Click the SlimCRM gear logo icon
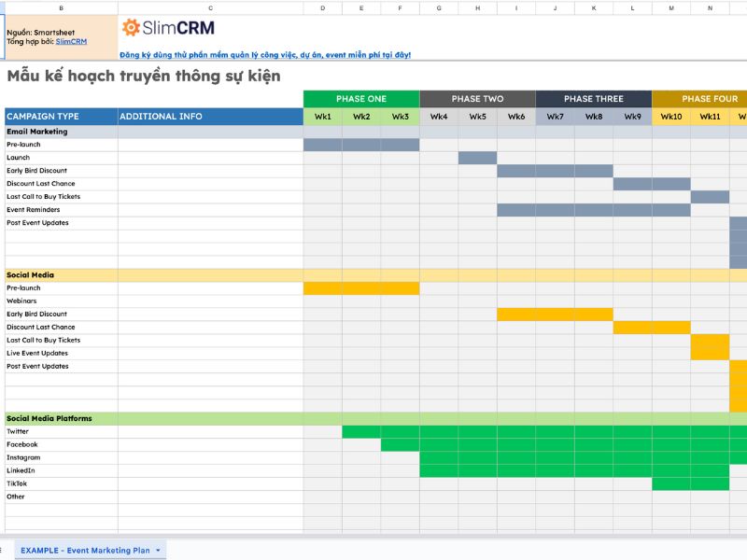The width and height of the screenshot is (747, 560). pyautogui.click(x=132, y=28)
